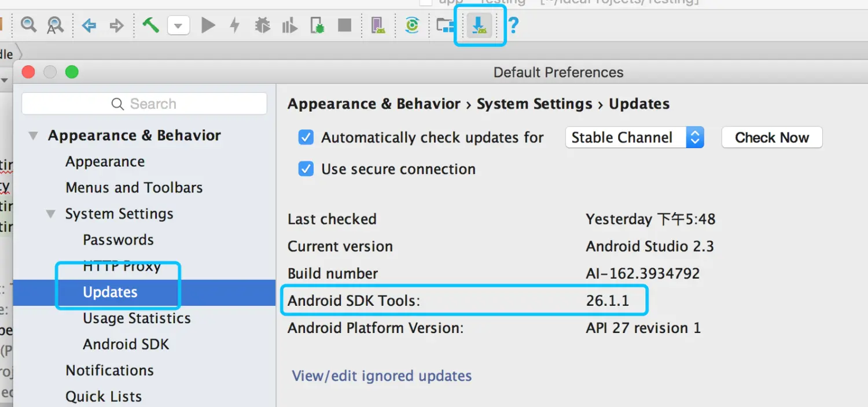868x407 pixels.
Task: Click the Profile app icon
Action: click(x=289, y=25)
